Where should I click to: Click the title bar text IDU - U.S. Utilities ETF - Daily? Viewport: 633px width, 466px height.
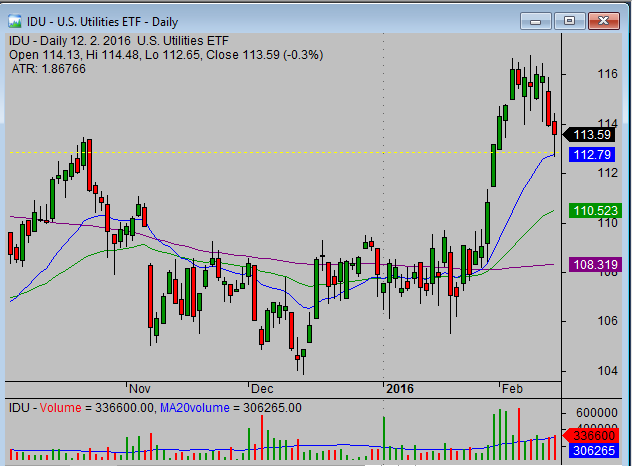click(103, 22)
